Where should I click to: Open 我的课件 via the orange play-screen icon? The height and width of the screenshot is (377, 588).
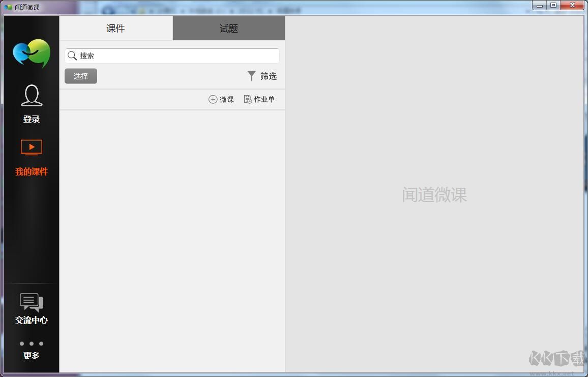[32, 147]
